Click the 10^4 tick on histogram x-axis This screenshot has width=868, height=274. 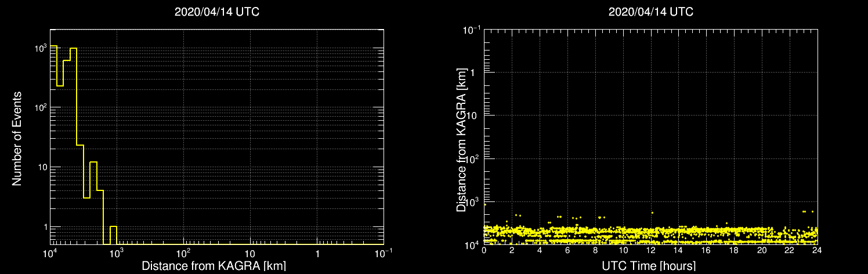point(50,254)
